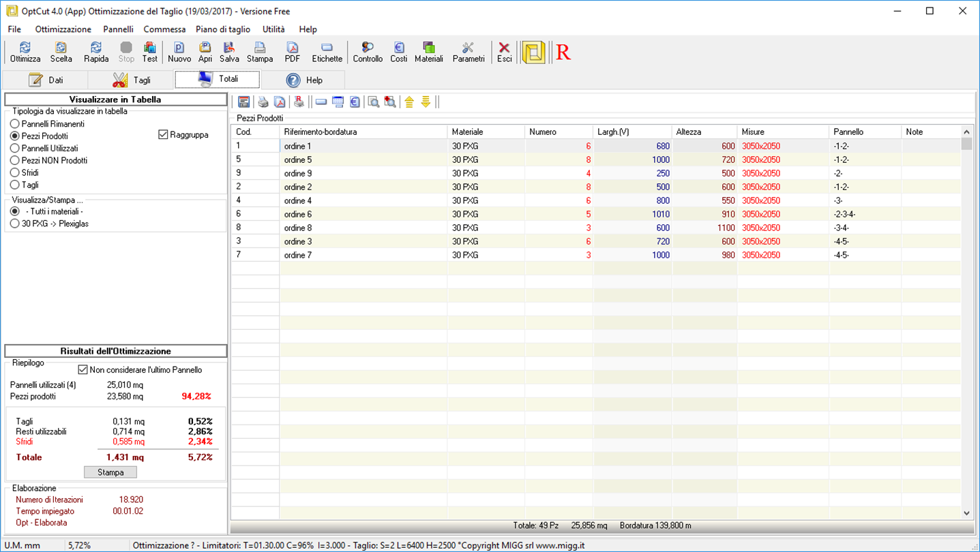Select the Sfridi radio option
This screenshot has width=980, height=552.
pos(15,173)
